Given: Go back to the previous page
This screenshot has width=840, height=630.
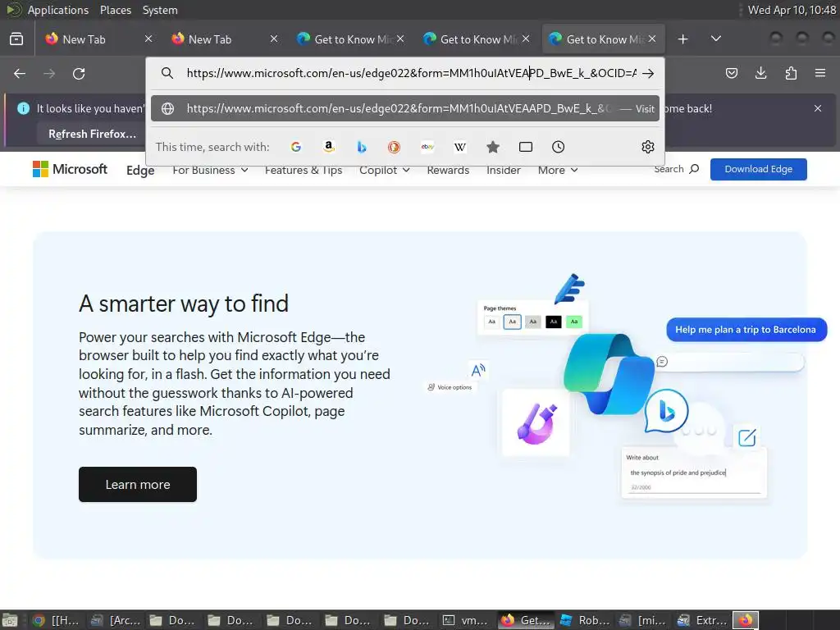Looking at the screenshot, I should click(20, 73).
